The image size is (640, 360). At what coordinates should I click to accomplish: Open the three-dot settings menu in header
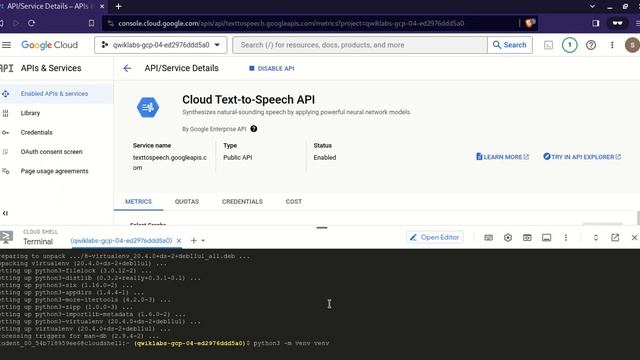(x=612, y=45)
